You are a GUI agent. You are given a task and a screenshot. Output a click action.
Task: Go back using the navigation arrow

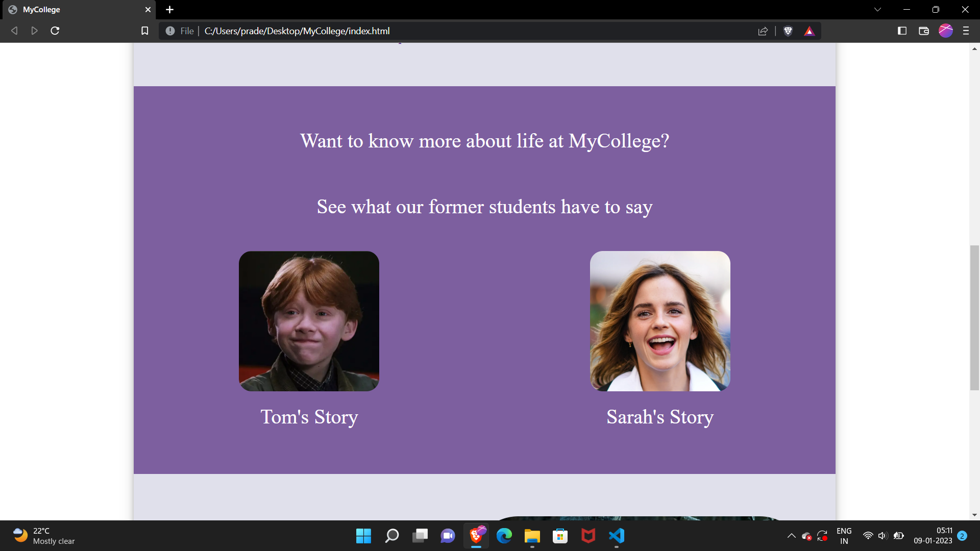(x=14, y=31)
